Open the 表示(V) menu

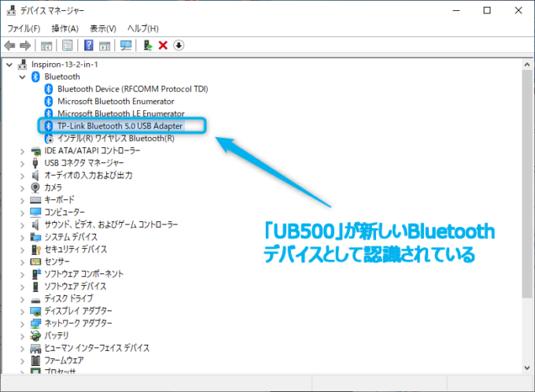tap(103, 28)
